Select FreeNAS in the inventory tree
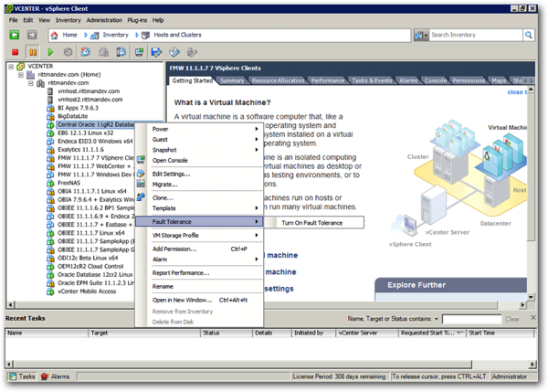Screen dimensions: 548x392 point(68,183)
